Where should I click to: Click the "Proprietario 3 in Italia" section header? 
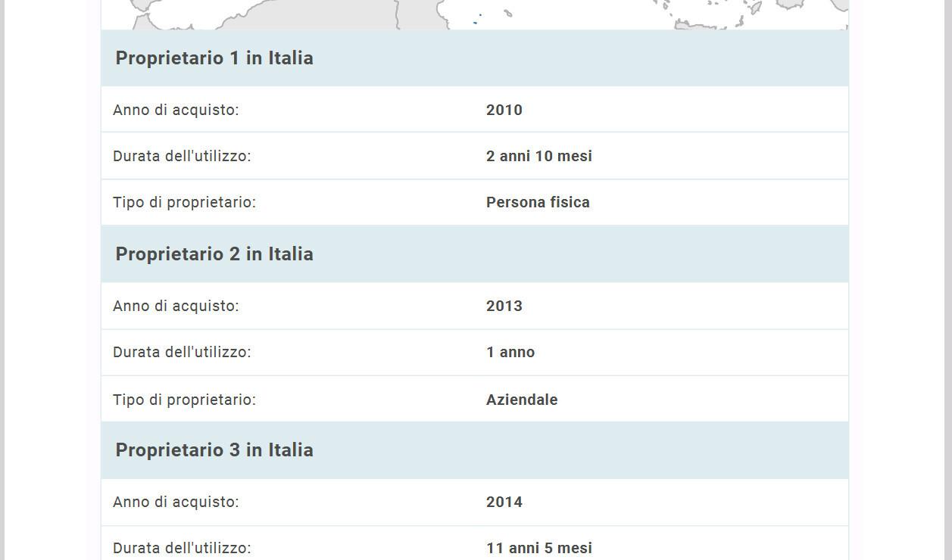point(214,450)
